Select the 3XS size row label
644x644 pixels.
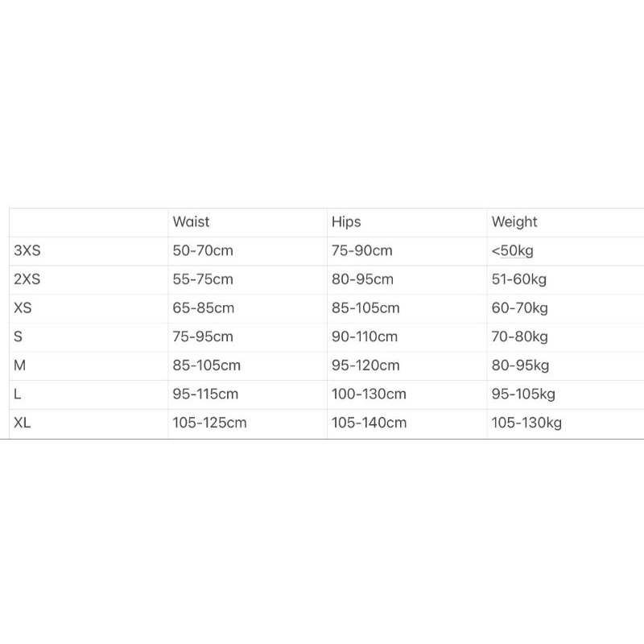[x=27, y=250]
